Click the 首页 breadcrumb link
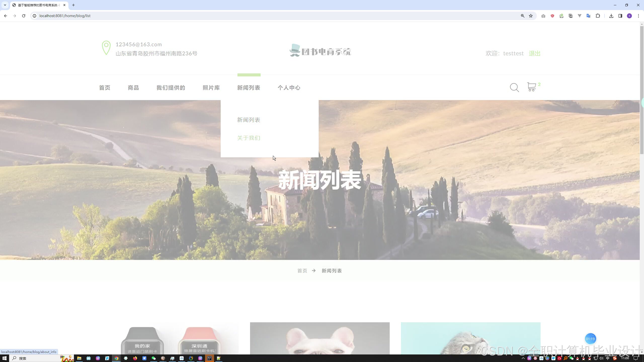Screen dimensions: 644x362 point(302,271)
